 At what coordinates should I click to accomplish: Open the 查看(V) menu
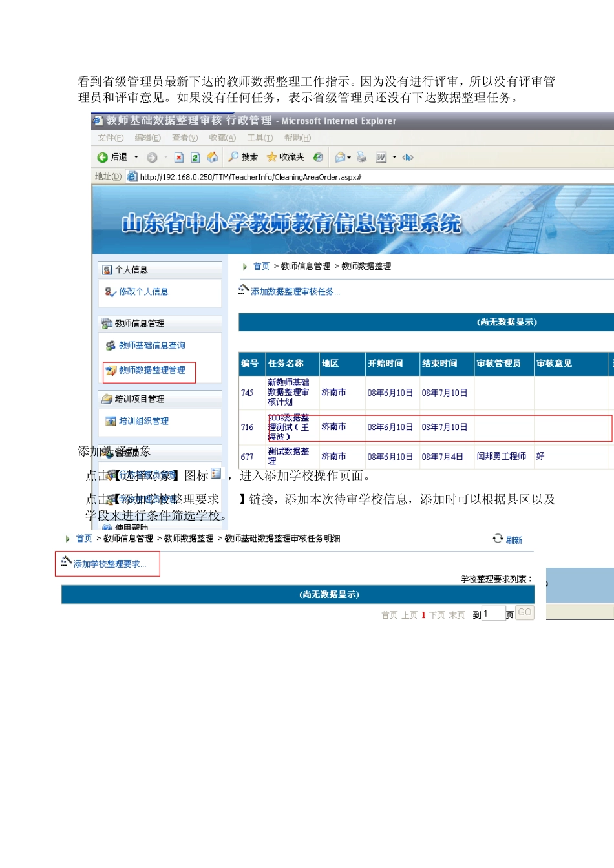pyautogui.click(x=185, y=138)
